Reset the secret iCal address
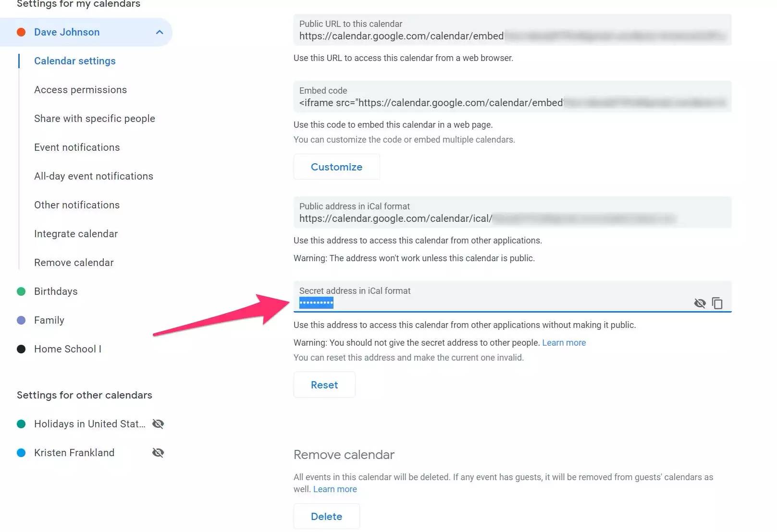Screen dimensions: 777x532 pyautogui.click(x=324, y=385)
